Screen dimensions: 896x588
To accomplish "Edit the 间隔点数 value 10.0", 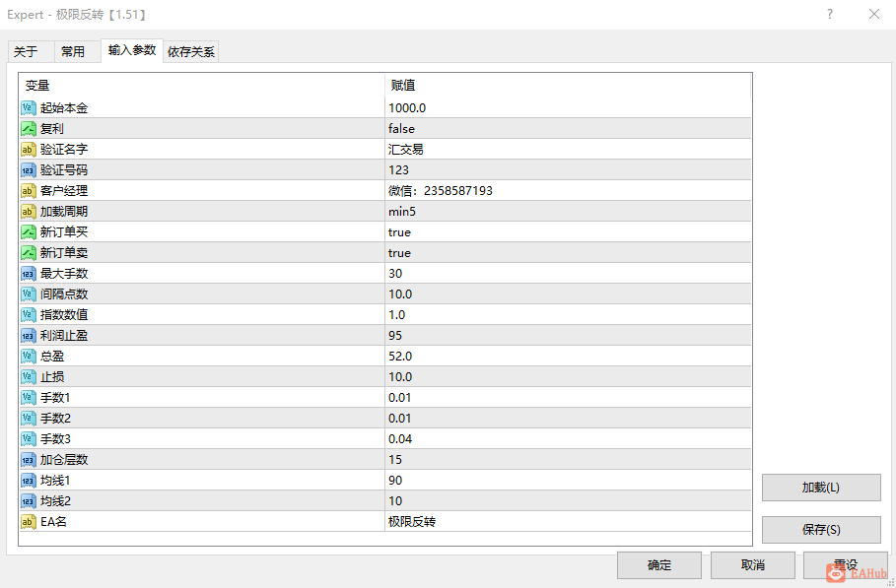I will tap(568, 294).
